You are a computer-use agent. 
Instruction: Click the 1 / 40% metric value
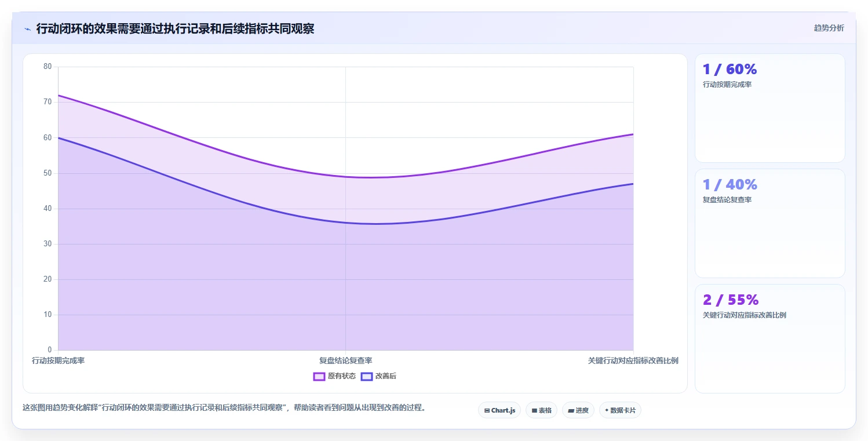[730, 184]
